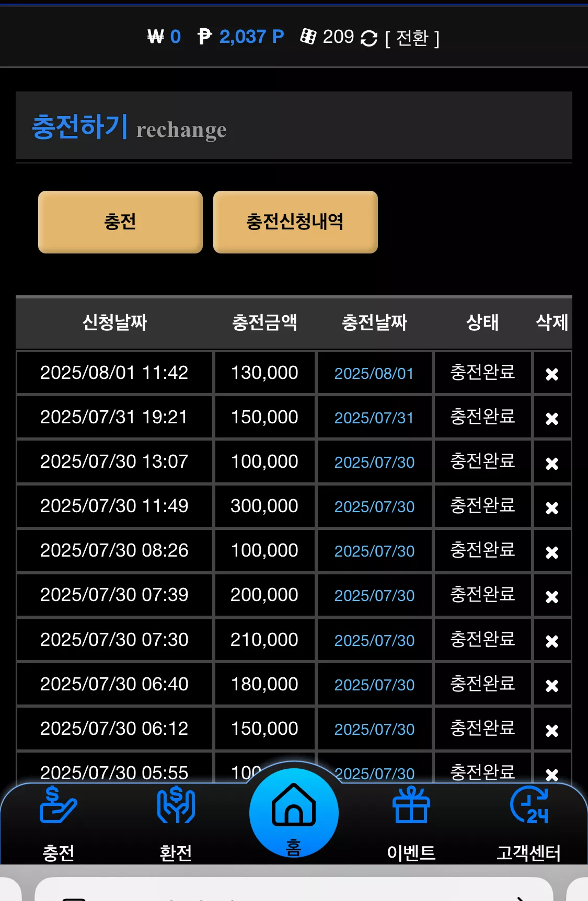Remove the 210,000 recharge entry

click(x=552, y=641)
